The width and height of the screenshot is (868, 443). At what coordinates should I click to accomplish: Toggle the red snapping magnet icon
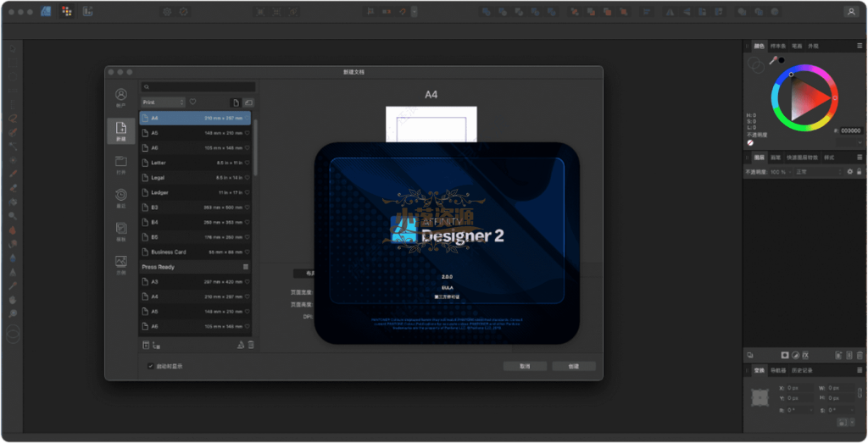(403, 12)
